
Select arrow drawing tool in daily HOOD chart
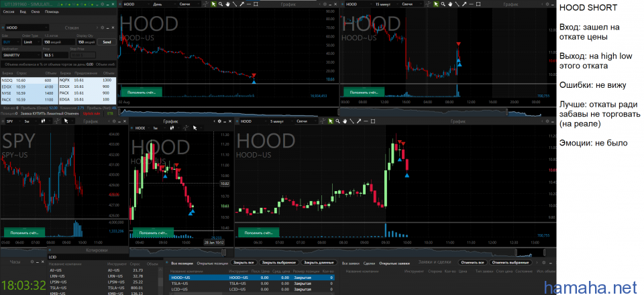pyautogui.click(x=242, y=4)
